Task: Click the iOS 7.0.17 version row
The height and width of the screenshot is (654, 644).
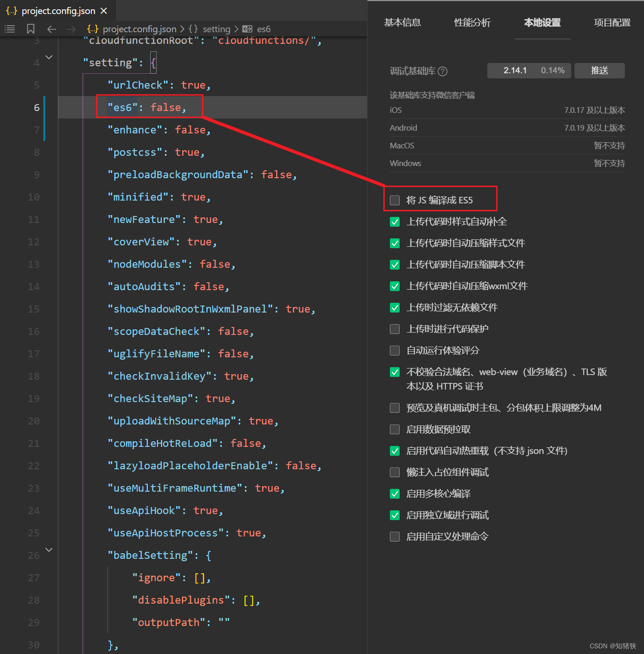Action: coord(507,110)
